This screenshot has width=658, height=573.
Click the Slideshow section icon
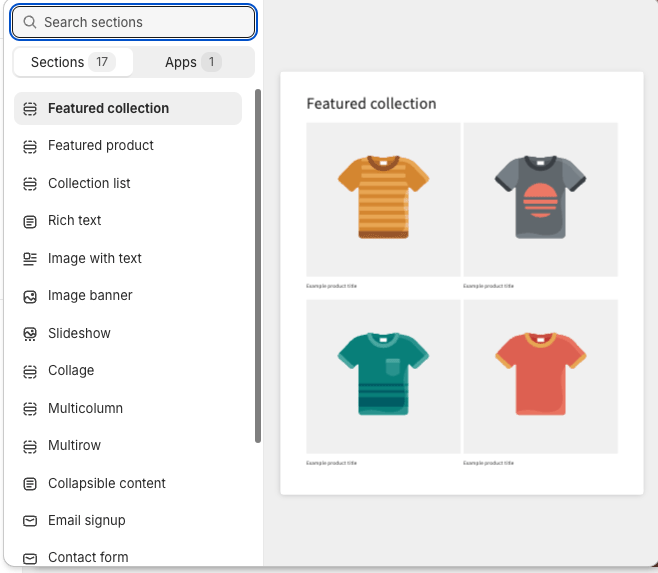30,334
